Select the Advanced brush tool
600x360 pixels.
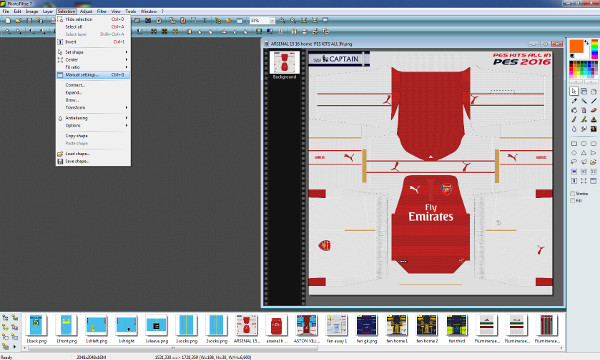point(584,119)
